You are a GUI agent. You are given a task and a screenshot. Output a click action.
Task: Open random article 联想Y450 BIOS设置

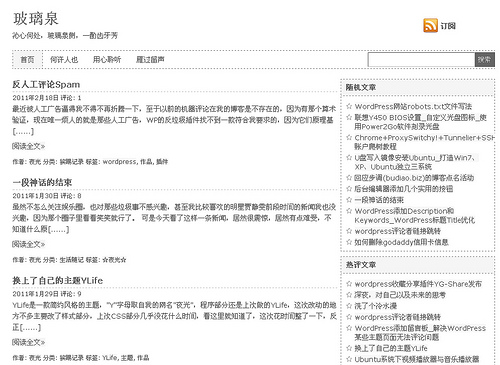(421, 122)
